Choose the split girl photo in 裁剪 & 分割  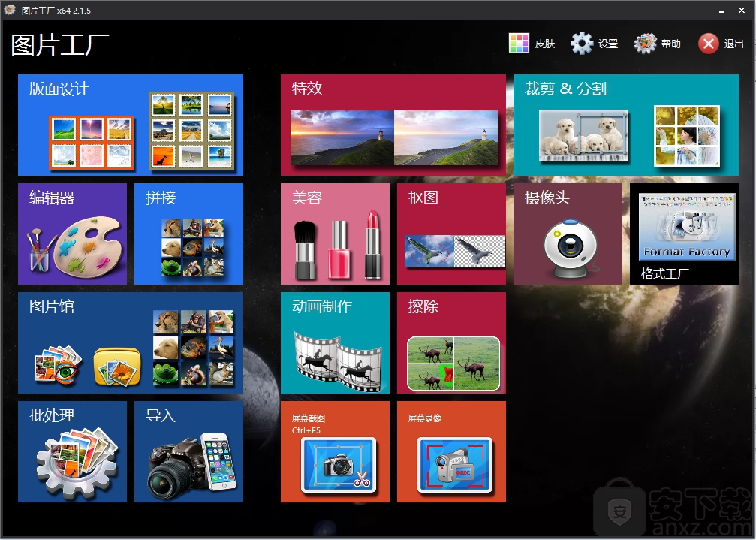[687, 136]
